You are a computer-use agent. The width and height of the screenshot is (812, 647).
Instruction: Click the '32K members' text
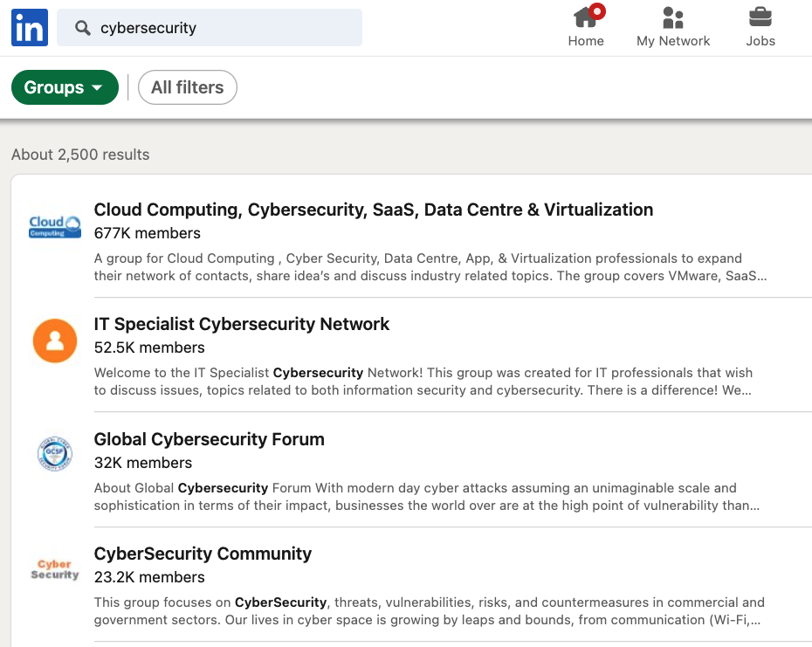(143, 463)
